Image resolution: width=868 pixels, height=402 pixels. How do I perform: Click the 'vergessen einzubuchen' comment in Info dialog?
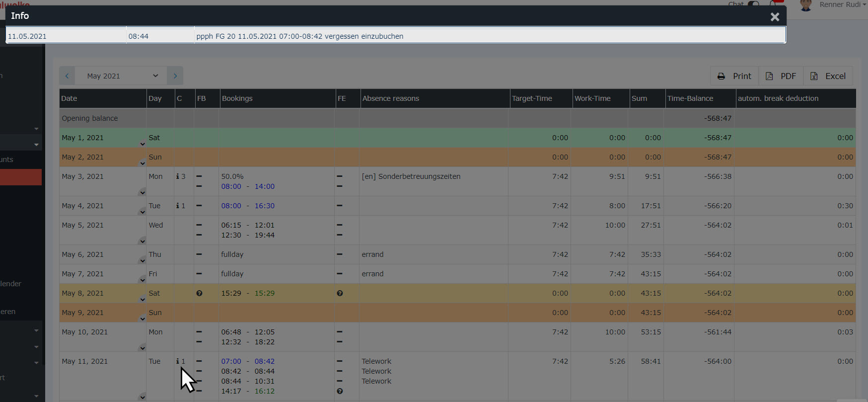coord(364,36)
